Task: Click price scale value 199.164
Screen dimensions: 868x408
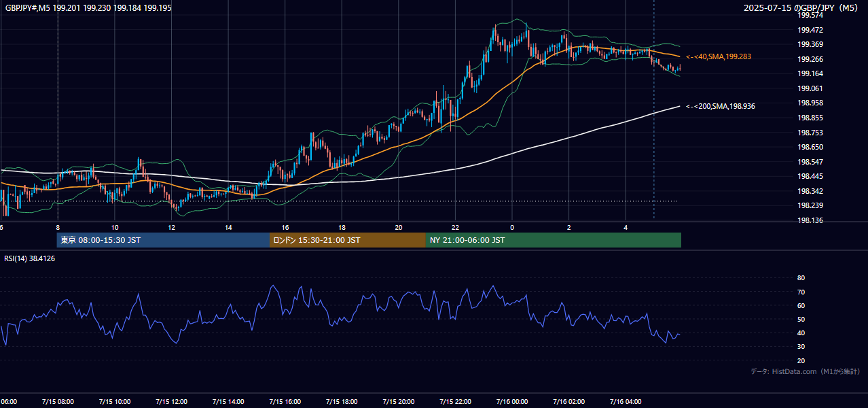Action: tap(810, 73)
